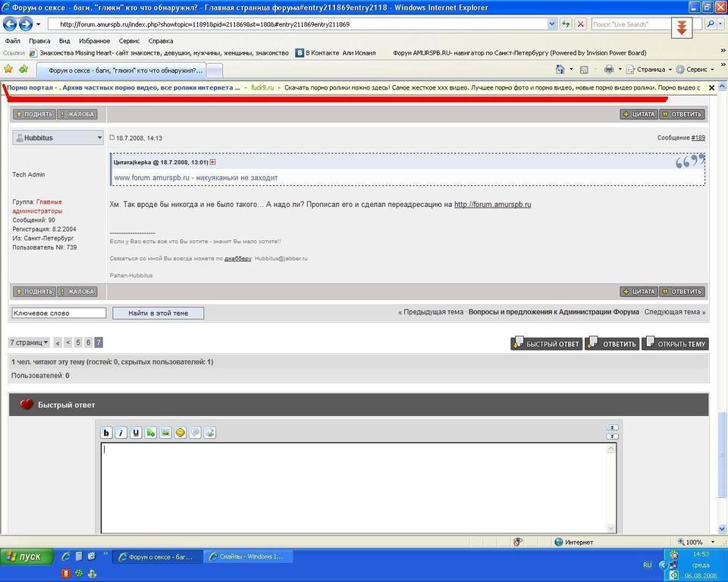The height and width of the screenshot is (582, 728).
Task: Click the browser Refresh icon
Action: pos(566,24)
